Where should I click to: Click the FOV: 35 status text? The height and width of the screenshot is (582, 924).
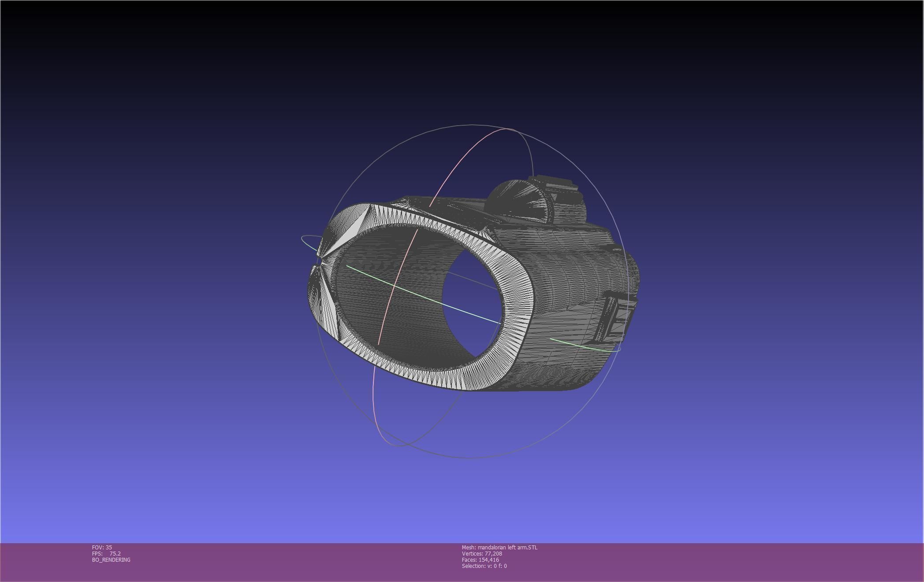(x=102, y=547)
